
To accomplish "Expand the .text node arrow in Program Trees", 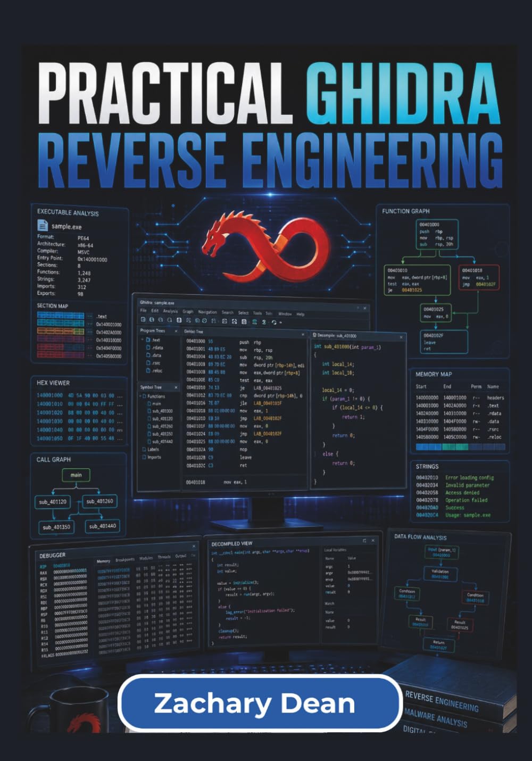I will pyautogui.click(x=142, y=340).
